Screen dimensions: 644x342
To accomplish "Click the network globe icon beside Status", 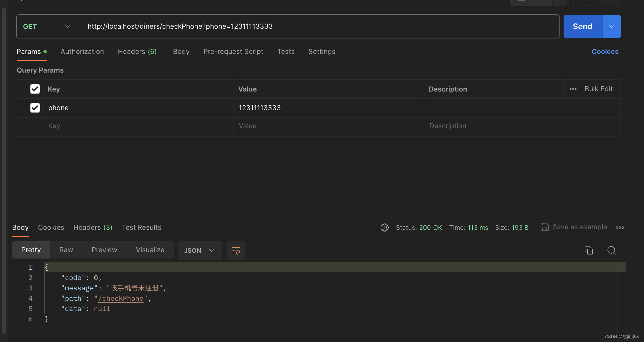I will click(x=385, y=228).
